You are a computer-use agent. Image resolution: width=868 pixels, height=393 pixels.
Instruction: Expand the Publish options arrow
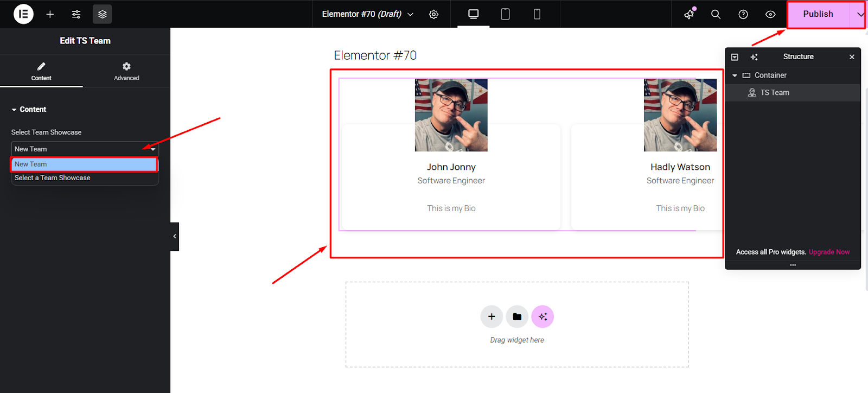(x=860, y=14)
